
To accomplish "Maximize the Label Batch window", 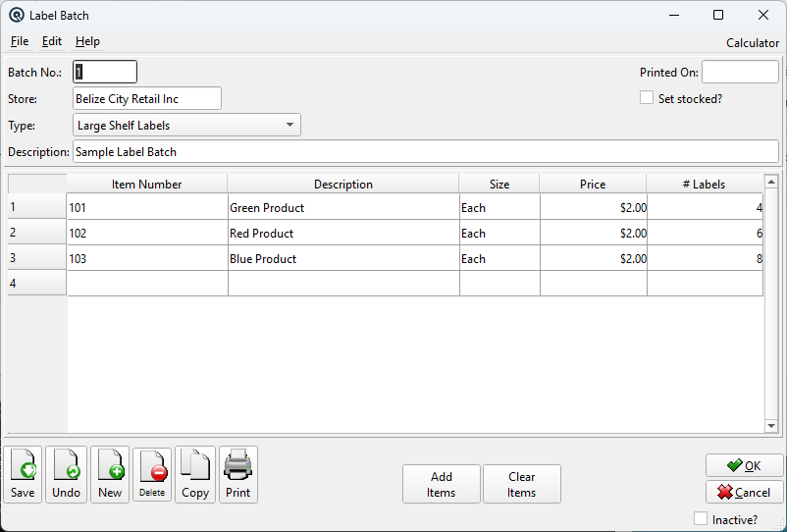I will (718, 15).
